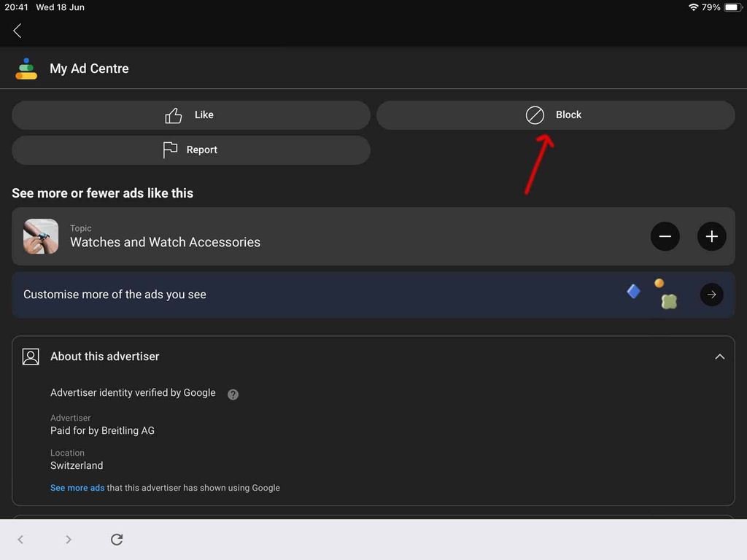Click the advertiser profile icon
Viewport: 747px width, 560px height.
[31, 357]
